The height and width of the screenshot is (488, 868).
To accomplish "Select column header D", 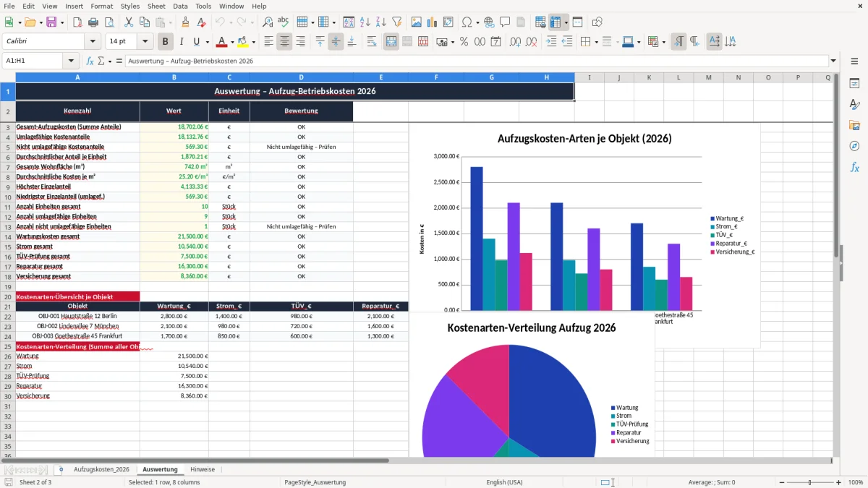I will tap(302, 77).
